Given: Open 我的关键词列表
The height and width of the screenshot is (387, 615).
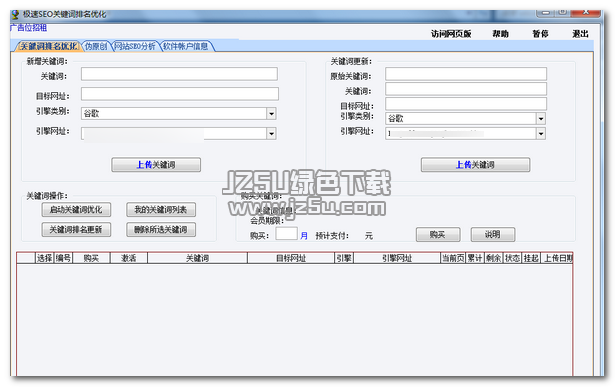Looking at the screenshot, I should [x=161, y=210].
